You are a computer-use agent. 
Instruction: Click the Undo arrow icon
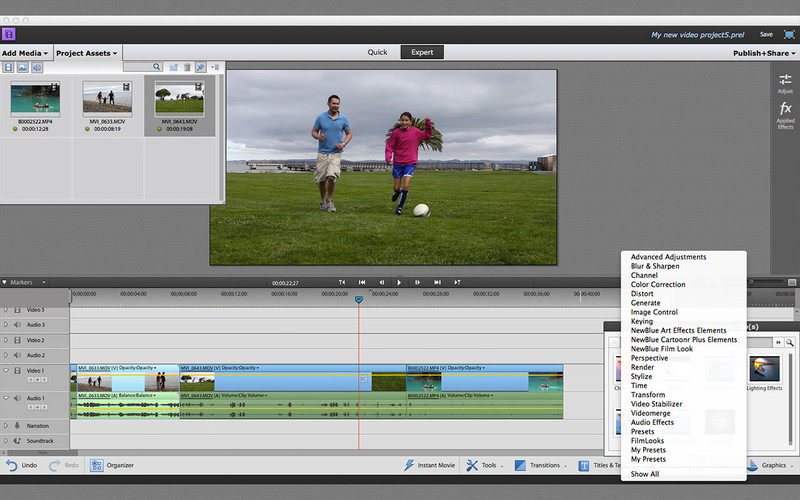tap(12, 465)
